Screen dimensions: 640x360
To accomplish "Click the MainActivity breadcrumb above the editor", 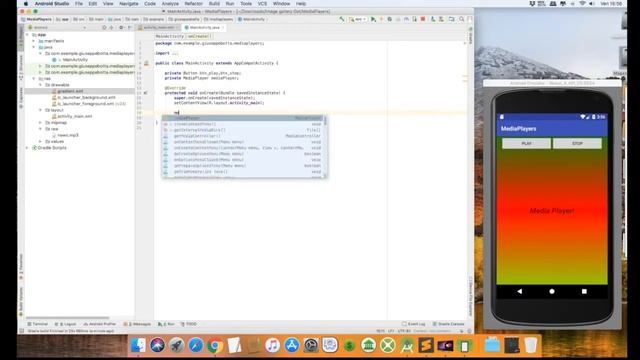I will tap(169, 36).
